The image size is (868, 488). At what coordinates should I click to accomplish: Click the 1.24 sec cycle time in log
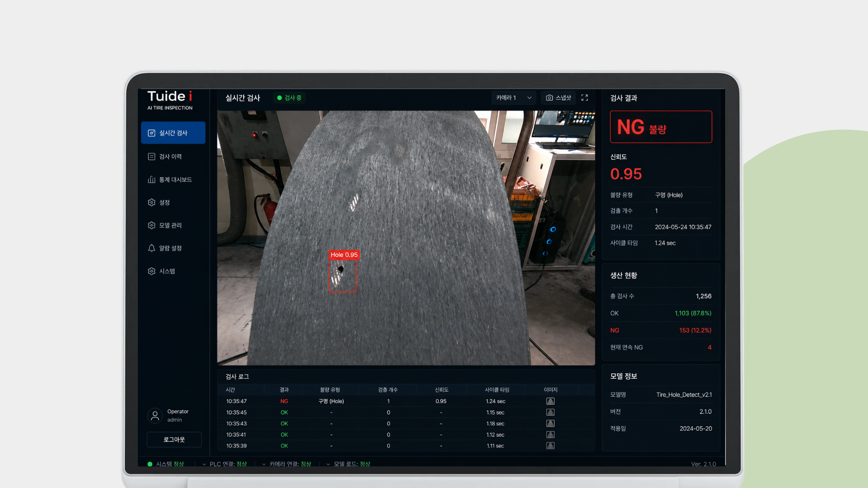click(x=495, y=401)
